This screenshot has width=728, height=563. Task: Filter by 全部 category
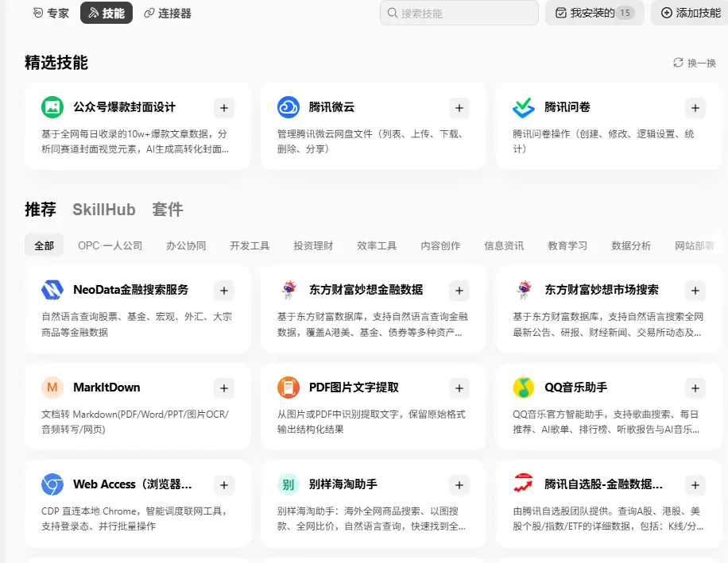coord(44,246)
